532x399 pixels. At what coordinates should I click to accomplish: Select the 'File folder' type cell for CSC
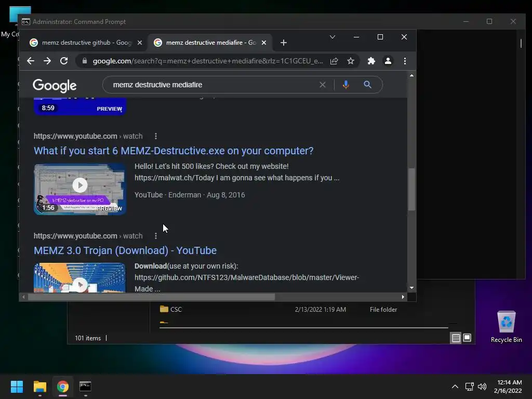tap(383, 310)
